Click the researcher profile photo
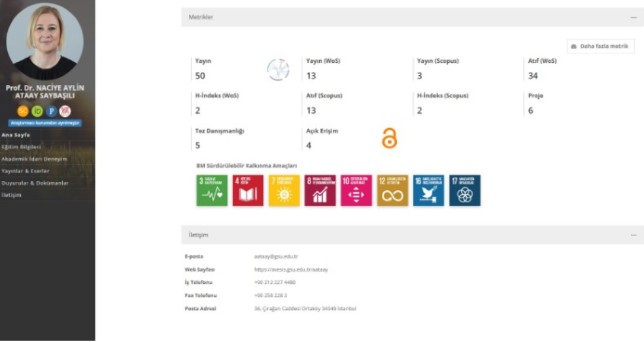Viewport: 644px width, 342px height. pos(45,41)
